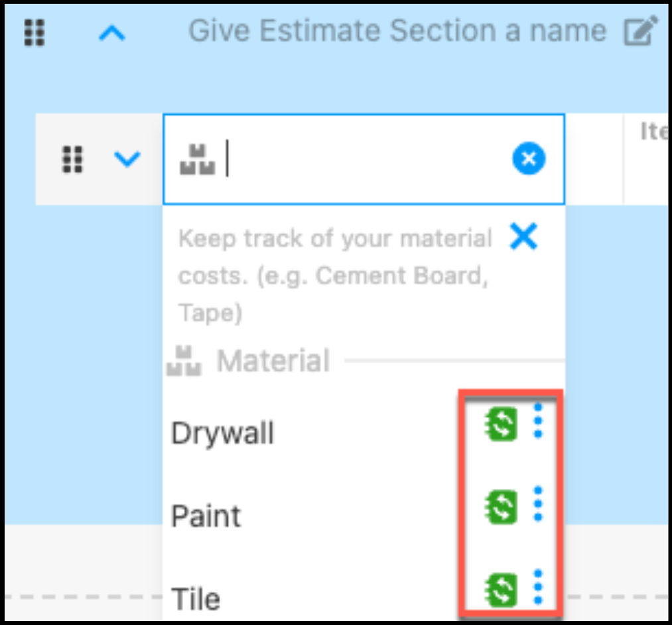Open the three-dot menu for Tile

pyautogui.click(x=538, y=587)
